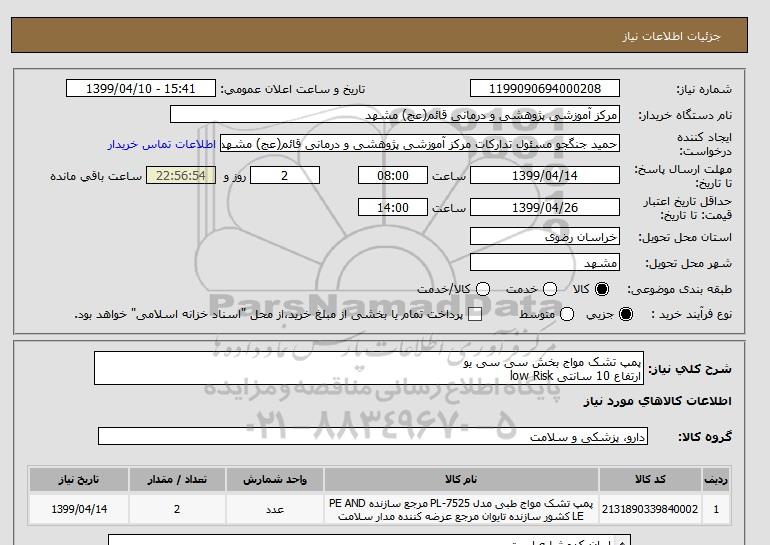Viewport: 770px width, 545px height.
Task: Click the تعداد / مقدار column header
Action: [177, 480]
